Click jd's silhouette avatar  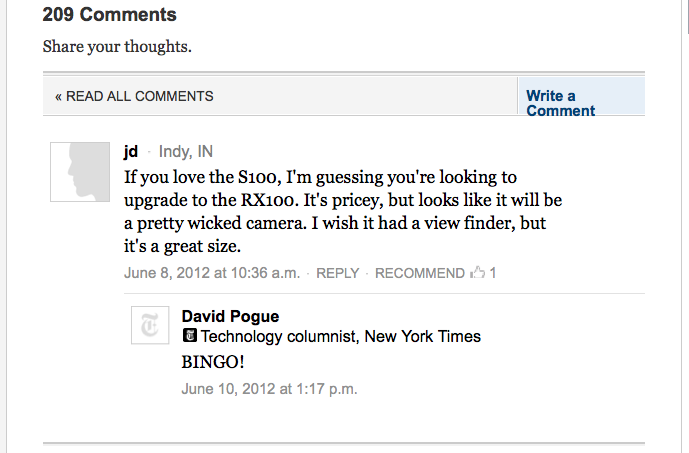point(80,171)
